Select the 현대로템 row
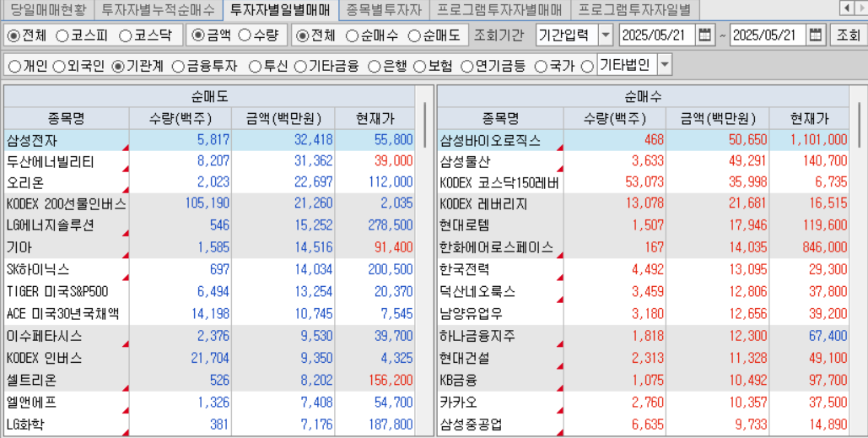This screenshot has height=438, width=868. click(x=644, y=225)
